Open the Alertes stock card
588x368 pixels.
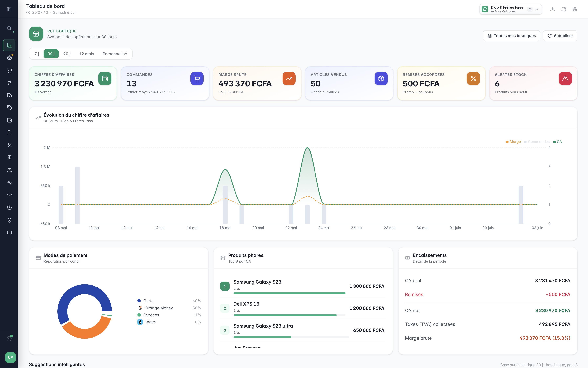[533, 83]
